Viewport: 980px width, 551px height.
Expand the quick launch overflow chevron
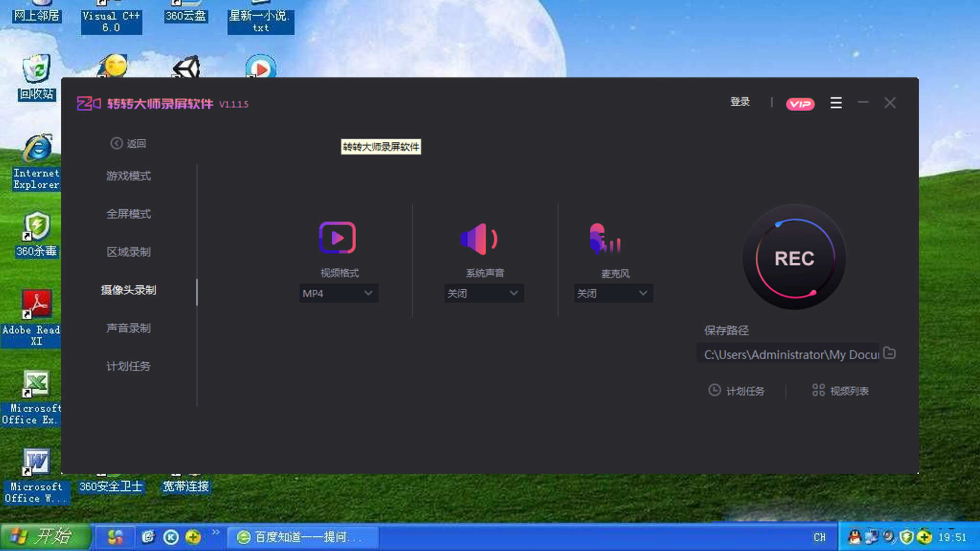click(216, 532)
